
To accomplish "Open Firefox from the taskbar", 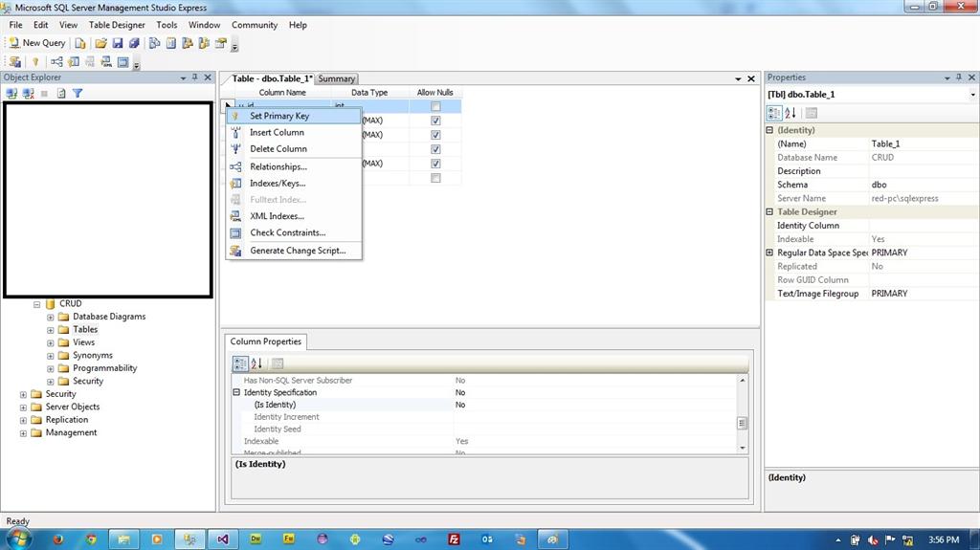I will [58, 539].
